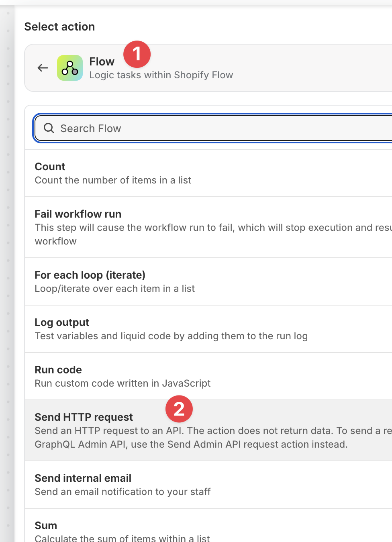Click the Shopify Flow app icon
Screen dimensions: 392x542
pos(70,68)
